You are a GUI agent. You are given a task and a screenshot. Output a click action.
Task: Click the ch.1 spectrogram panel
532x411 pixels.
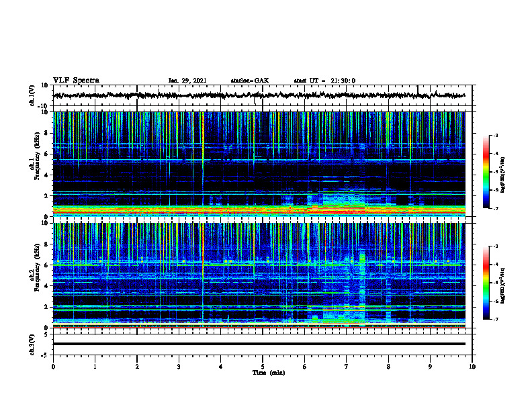point(259,164)
